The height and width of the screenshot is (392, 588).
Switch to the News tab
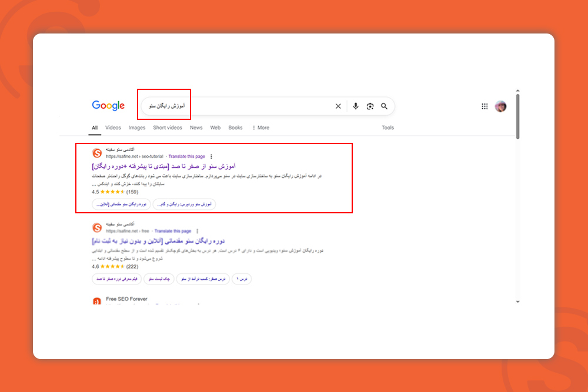tap(196, 128)
